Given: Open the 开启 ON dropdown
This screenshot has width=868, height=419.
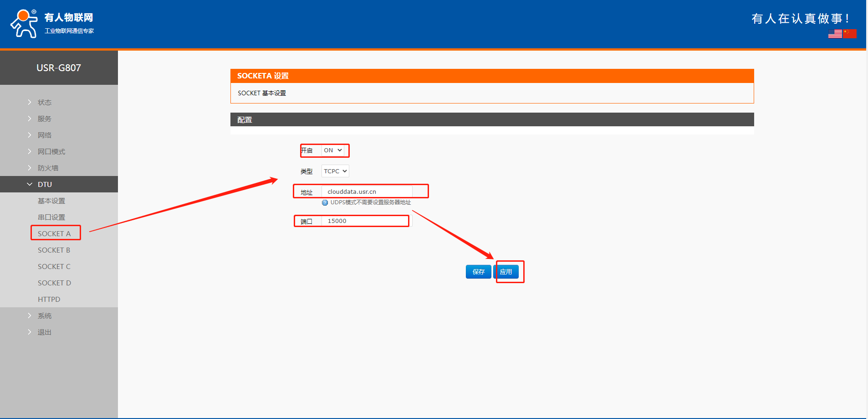Looking at the screenshot, I should tap(333, 150).
